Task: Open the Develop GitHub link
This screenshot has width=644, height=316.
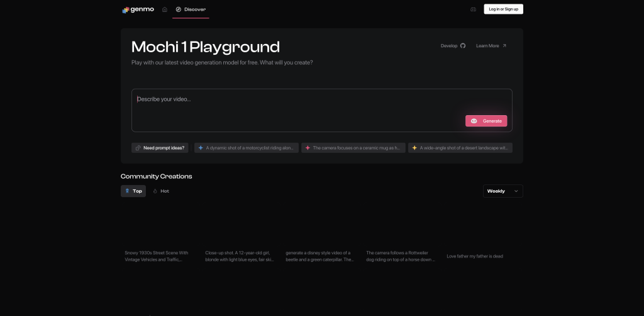Action: tap(453, 45)
